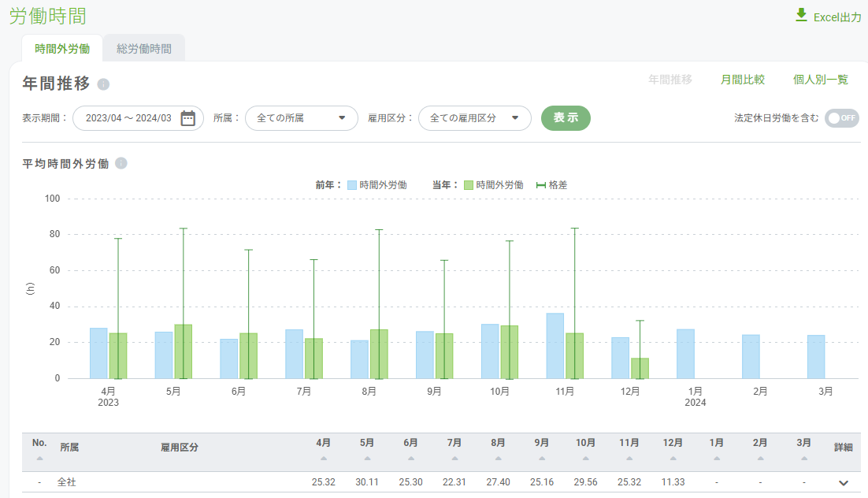Sort table by 8月 column arrow

[498, 458]
